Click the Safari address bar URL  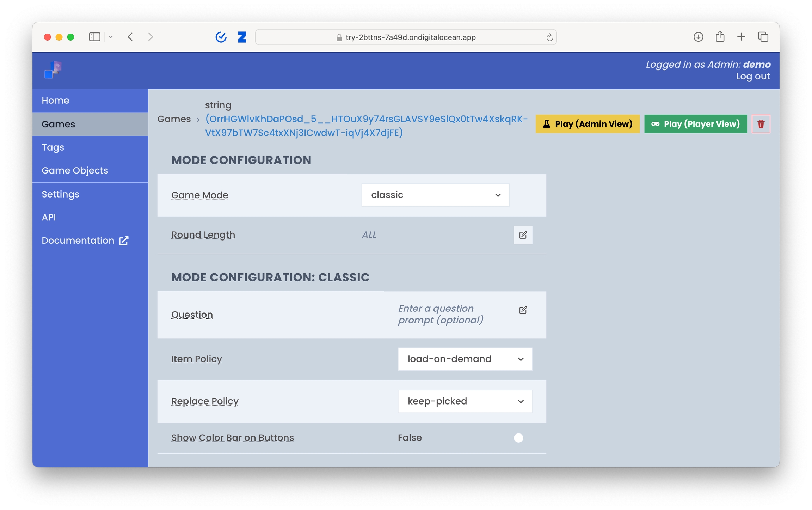pyautogui.click(x=410, y=37)
